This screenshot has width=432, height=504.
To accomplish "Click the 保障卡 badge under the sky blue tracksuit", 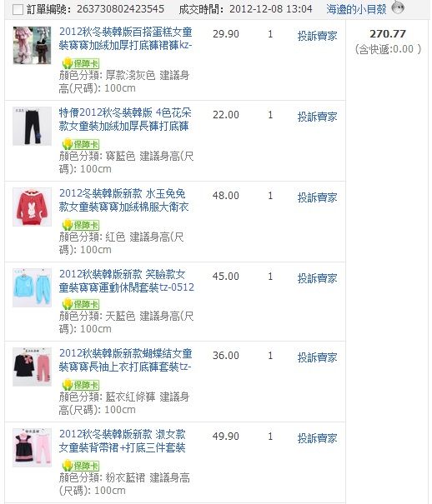I will point(81,304).
